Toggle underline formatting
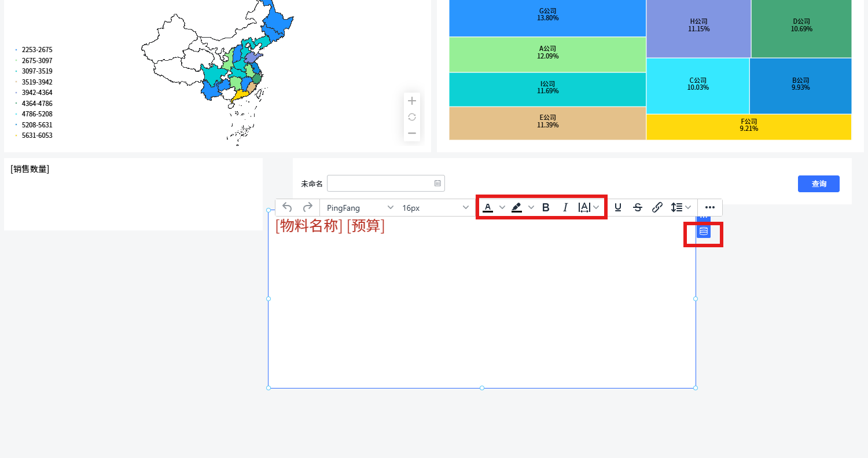Image resolution: width=868 pixels, height=458 pixels. coord(618,207)
